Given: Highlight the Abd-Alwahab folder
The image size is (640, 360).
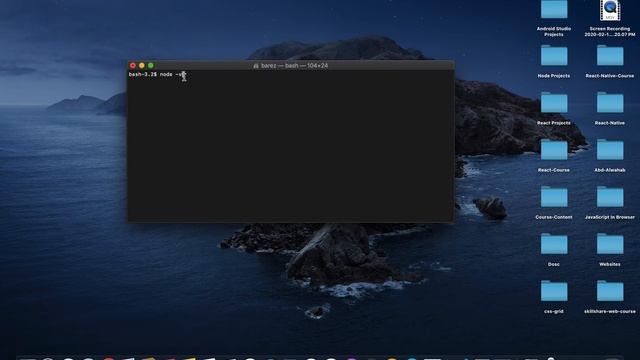Looking at the screenshot, I should pos(610,150).
